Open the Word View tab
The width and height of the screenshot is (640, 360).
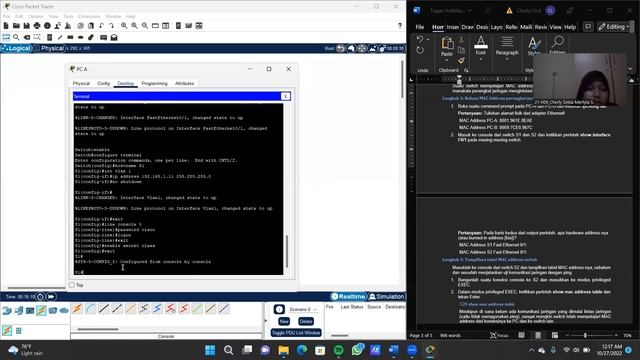[x=555, y=27]
